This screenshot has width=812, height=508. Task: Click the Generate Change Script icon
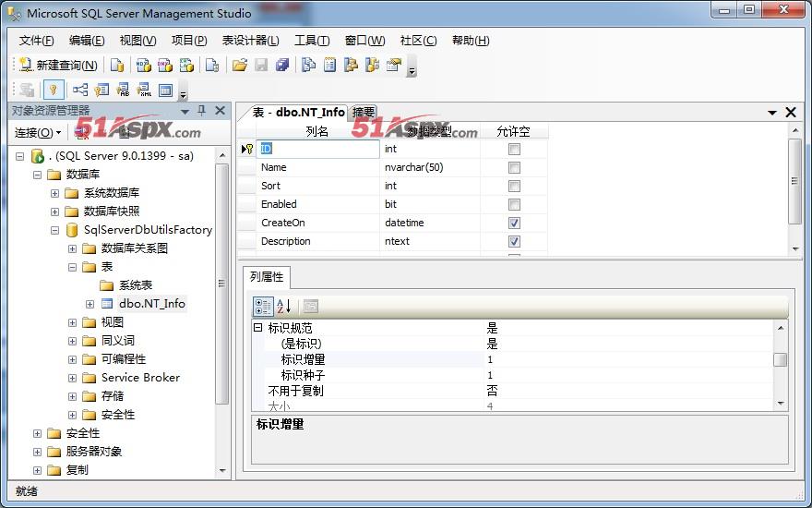(27, 90)
